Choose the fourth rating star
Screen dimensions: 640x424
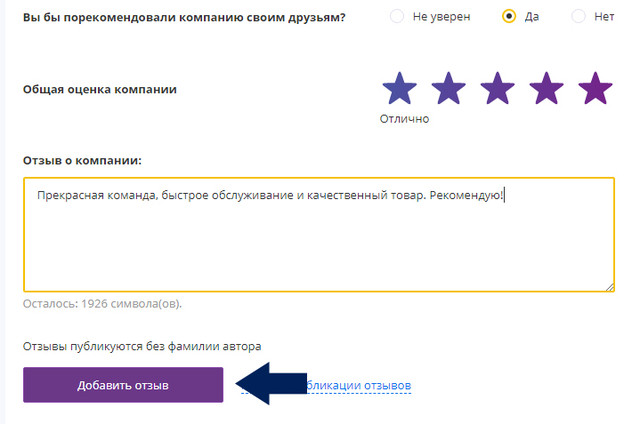click(547, 88)
